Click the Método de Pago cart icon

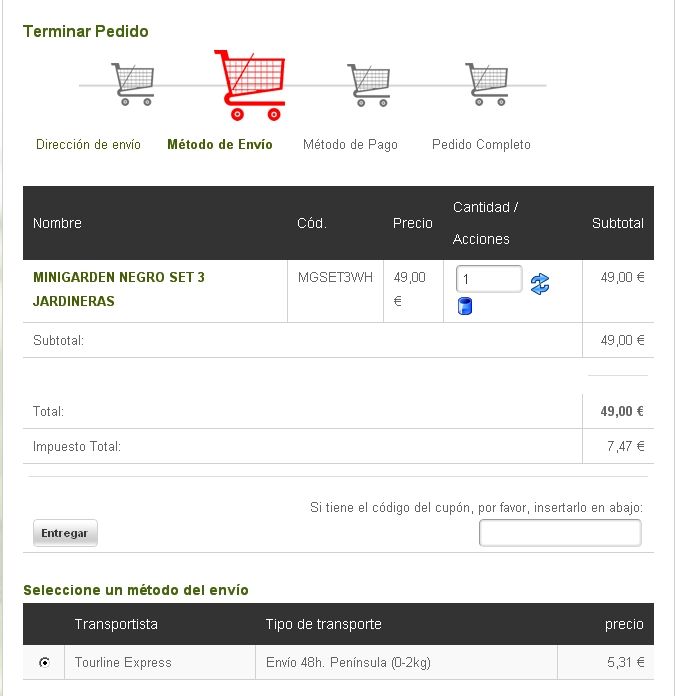[x=369, y=85]
